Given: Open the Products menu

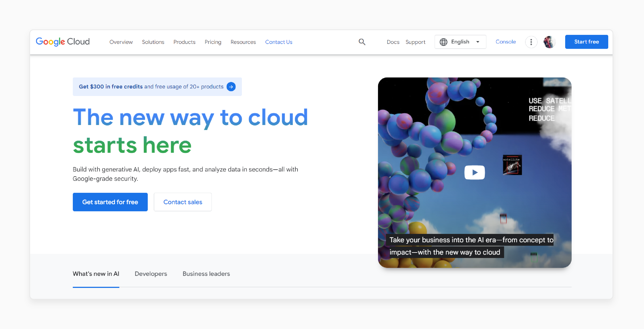Looking at the screenshot, I should (184, 42).
